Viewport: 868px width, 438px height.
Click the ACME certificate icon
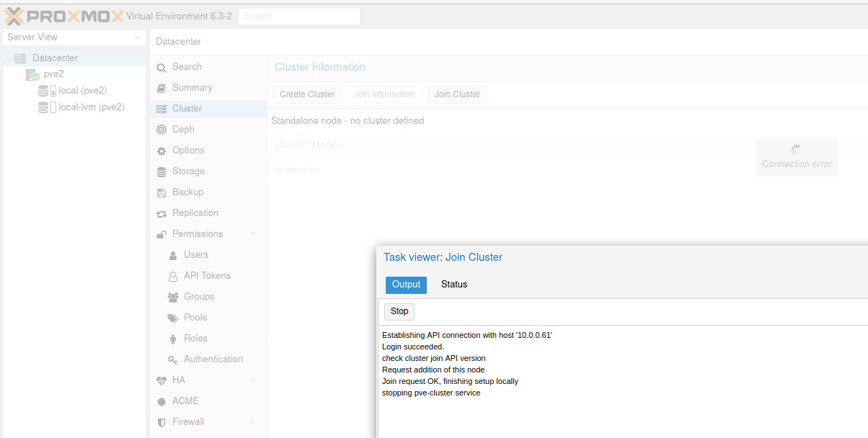[161, 401]
